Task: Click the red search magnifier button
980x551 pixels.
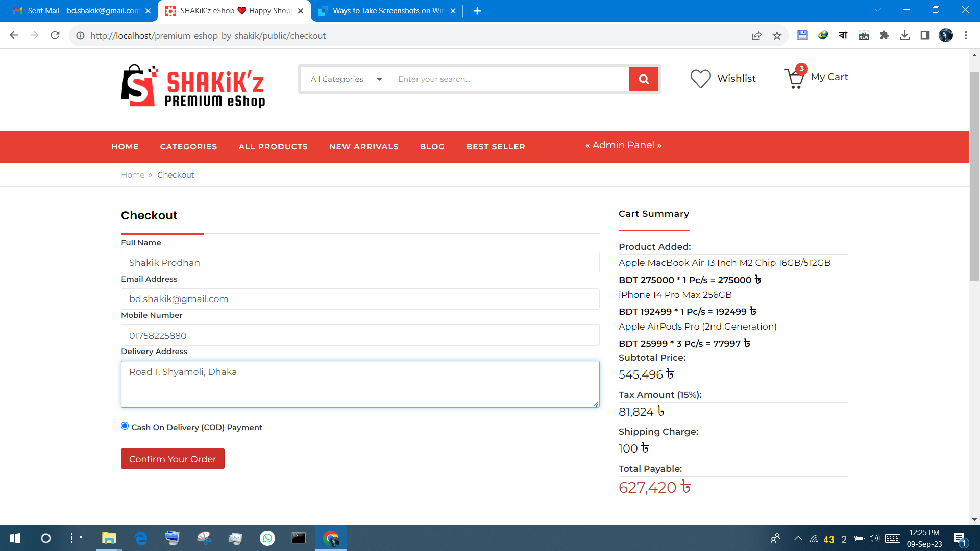Action: click(644, 79)
